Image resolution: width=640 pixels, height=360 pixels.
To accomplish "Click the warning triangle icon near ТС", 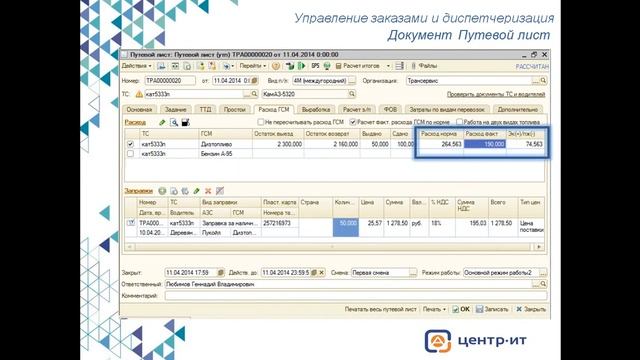I will point(139,94).
